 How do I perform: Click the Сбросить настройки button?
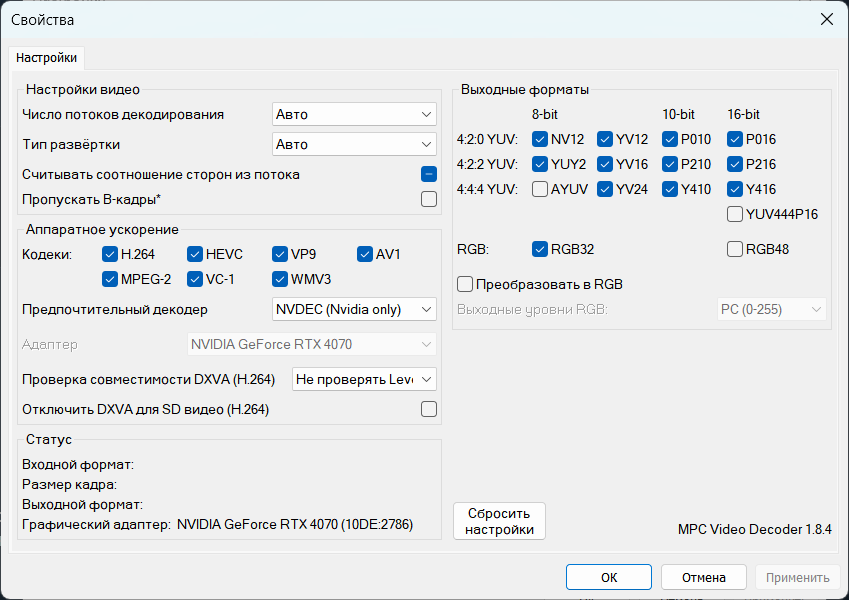(499, 521)
